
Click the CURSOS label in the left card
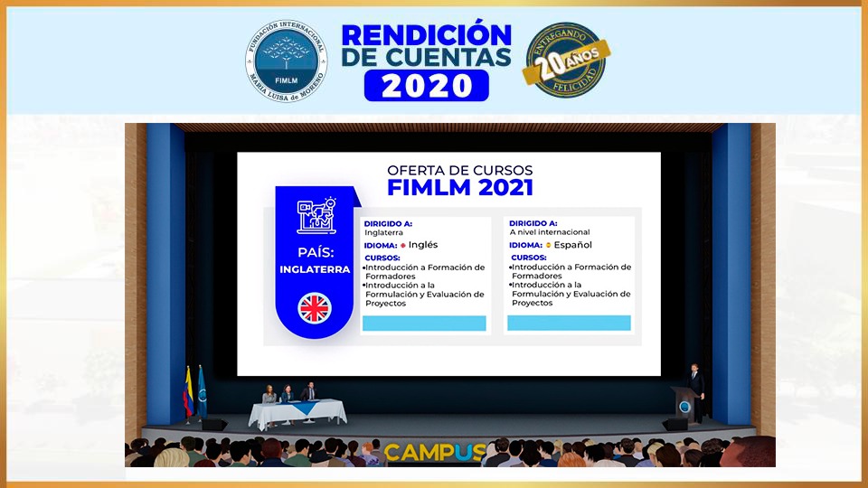coord(382,258)
